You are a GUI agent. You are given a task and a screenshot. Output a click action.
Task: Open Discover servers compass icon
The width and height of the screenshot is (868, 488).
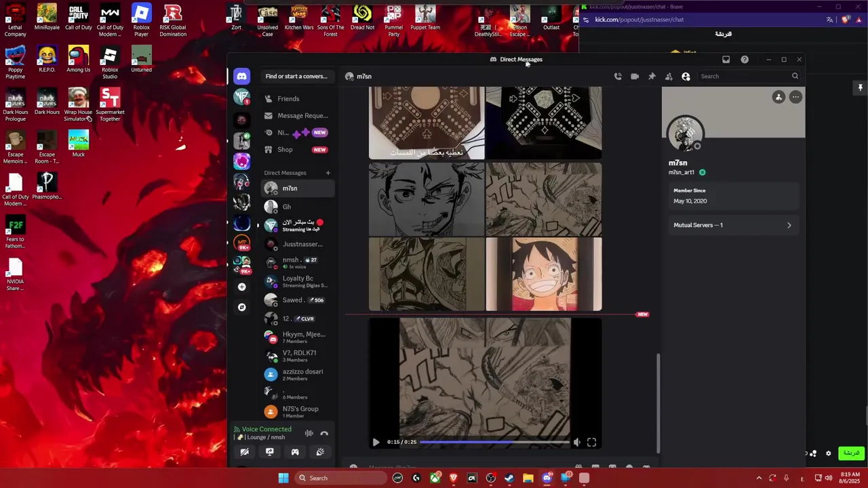(241, 307)
